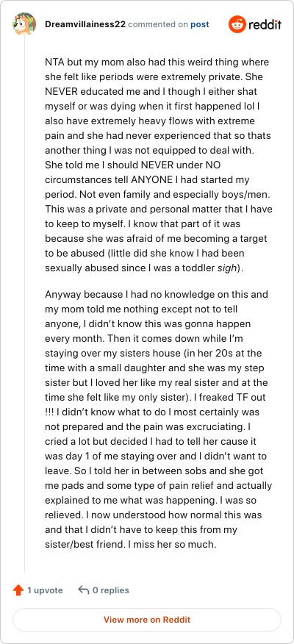Screen dimensions: 294x644
Task: Upvote the comment with the orange arrow
Action: [x=18, y=590]
